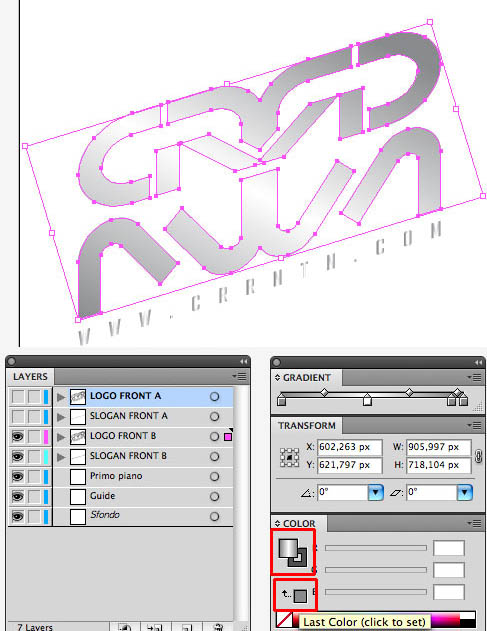Hide the LOGO FRONT B layer
The image size is (487, 631).
[x=18, y=437]
